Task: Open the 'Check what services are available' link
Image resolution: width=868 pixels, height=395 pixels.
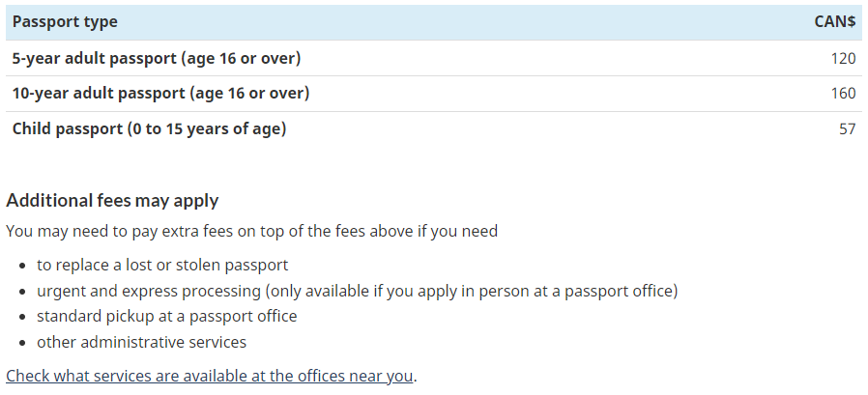Action: [x=209, y=377]
